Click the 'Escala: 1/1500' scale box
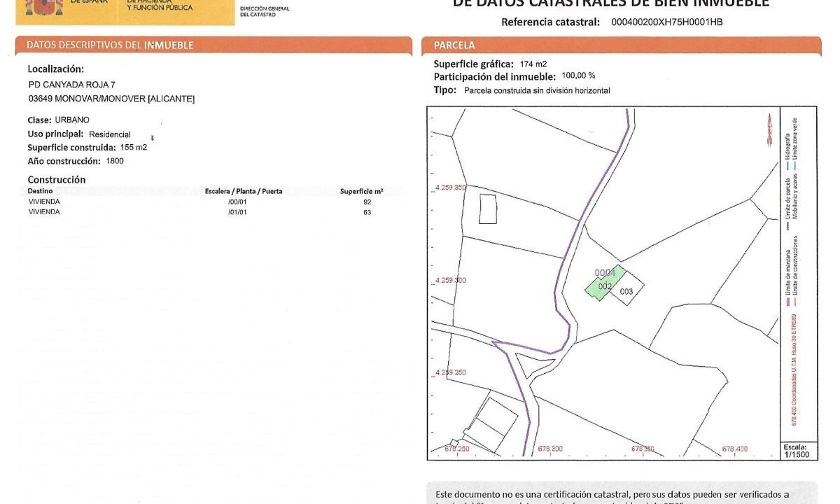840x504 pixels. 797,450
